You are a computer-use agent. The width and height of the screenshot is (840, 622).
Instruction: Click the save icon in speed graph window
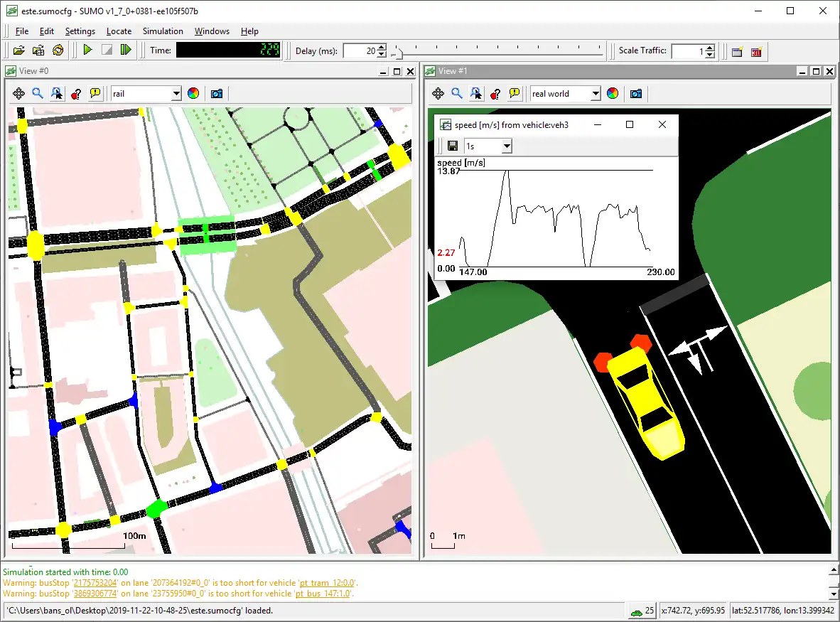point(452,146)
